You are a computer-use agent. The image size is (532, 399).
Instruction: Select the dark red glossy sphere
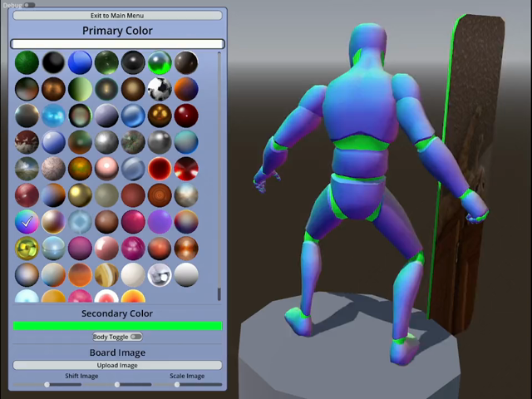click(186, 116)
